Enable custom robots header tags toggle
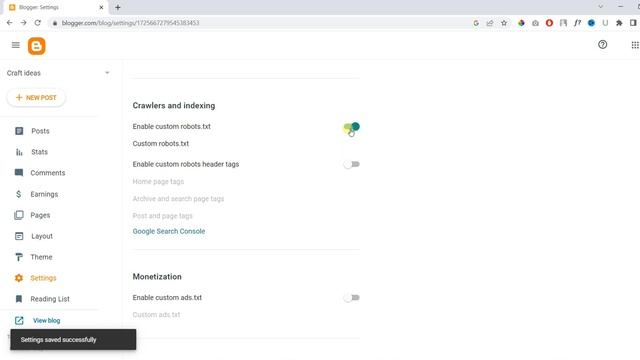 pos(351,164)
